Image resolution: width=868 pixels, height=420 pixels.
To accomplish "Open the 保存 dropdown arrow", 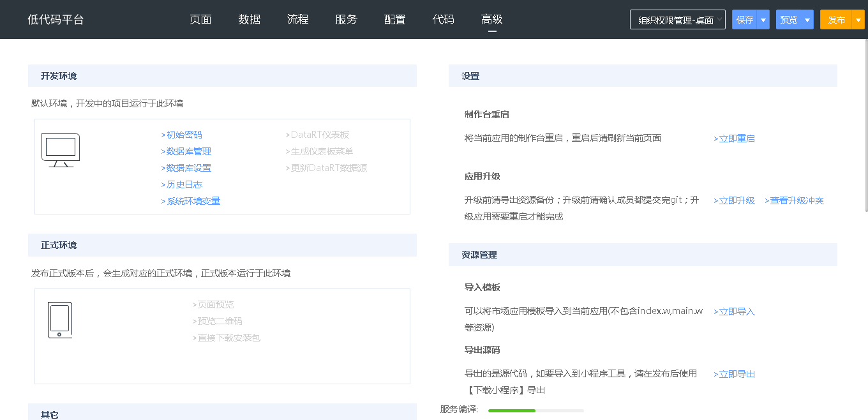I will click(763, 20).
